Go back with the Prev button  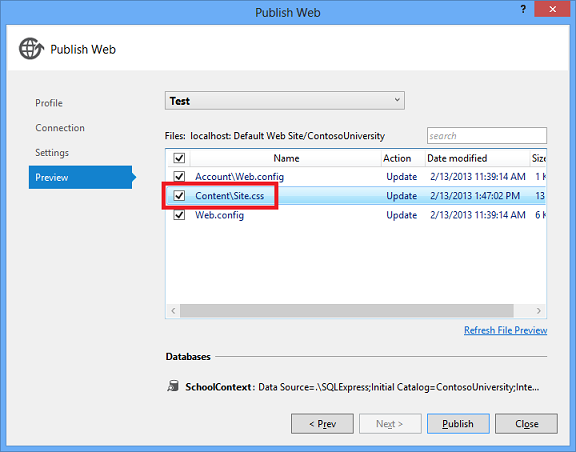point(322,424)
